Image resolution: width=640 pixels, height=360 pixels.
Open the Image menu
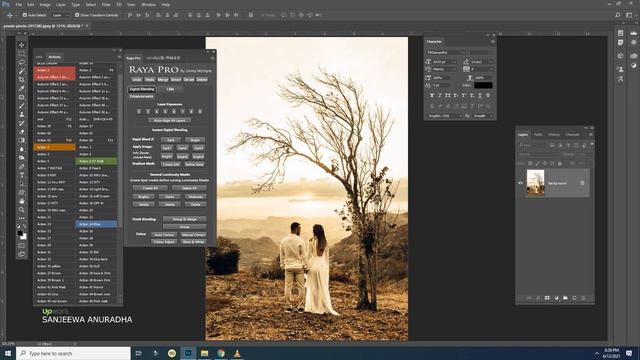click(x=45, y=4)
